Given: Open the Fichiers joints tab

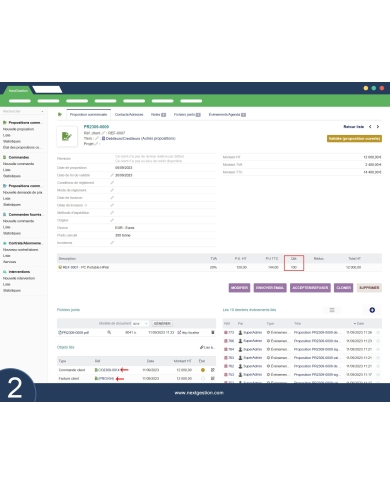Looking at the screenshot, I should [x=187, y=114].
